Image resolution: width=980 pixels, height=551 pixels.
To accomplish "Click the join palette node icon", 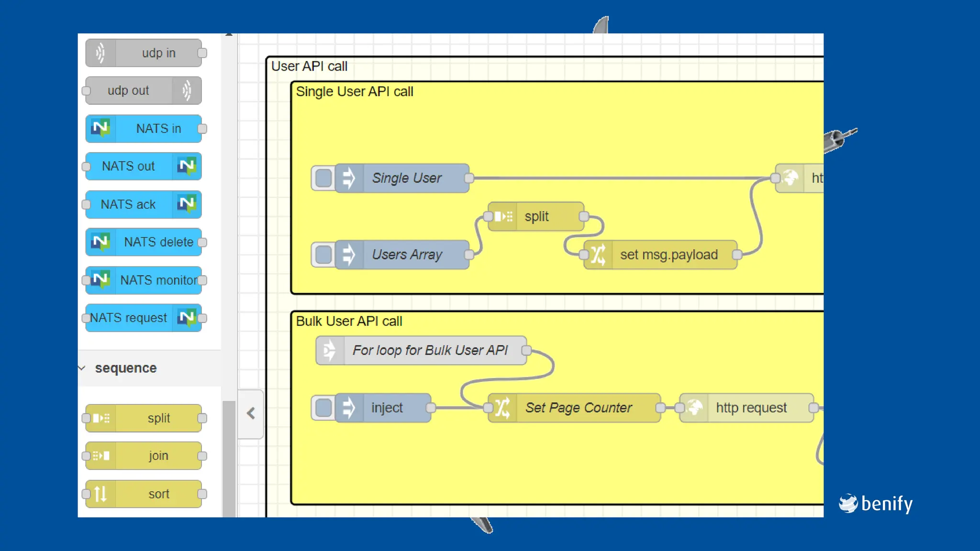I will pyautogui.click(x=100, y=456).
